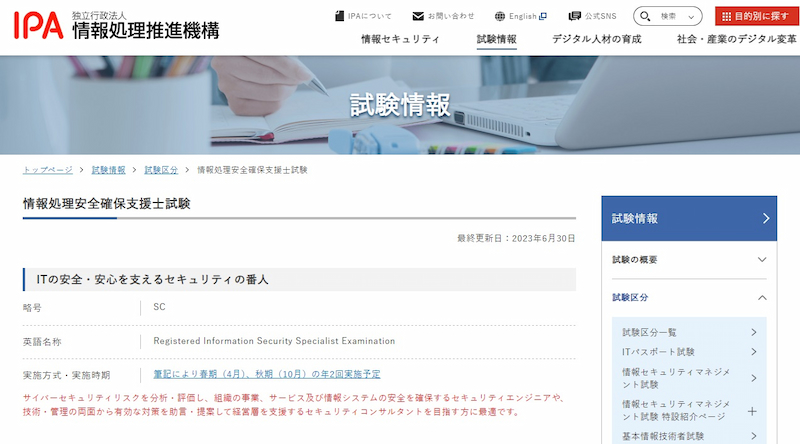800x444 pixels.
Task: Click Registered Information Security Specialist Examination text
Action: [x=274, y=341]
